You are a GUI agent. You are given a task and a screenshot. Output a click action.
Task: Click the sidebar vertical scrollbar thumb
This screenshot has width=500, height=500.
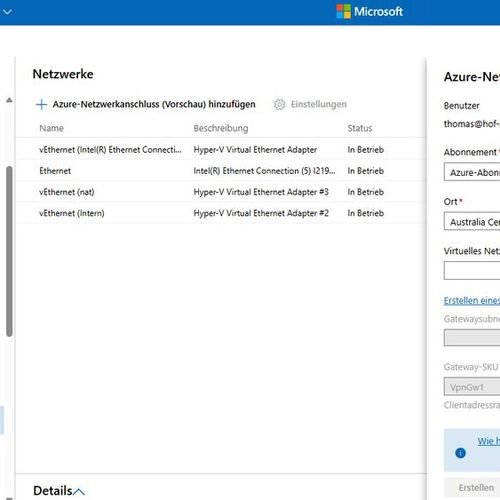point(9,251)
